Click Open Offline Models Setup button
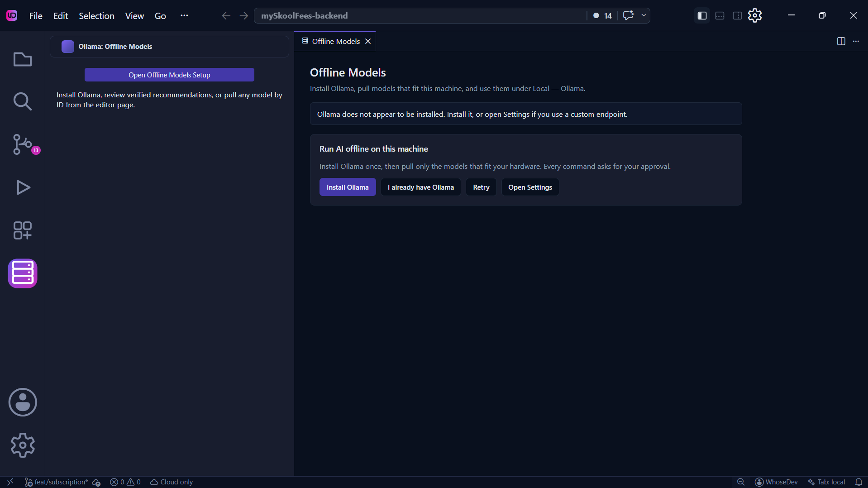 tap(169, 75)
